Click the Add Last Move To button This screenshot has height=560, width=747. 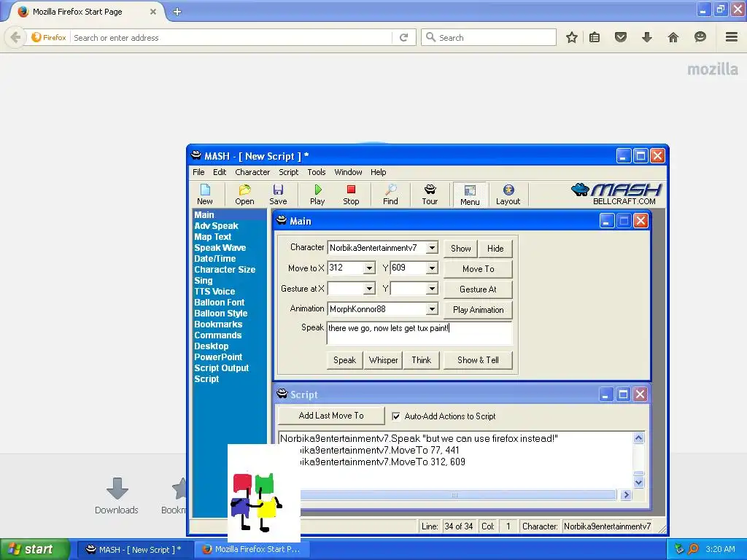click(x=331, y=416)
